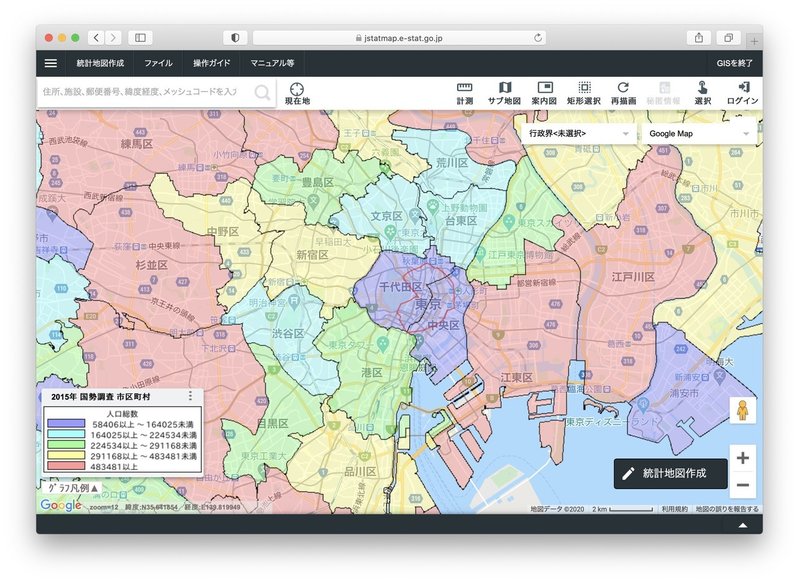Screen dimensions: 800x583
Task: Click the 浦安市 label on map
Action: point(684,393)
